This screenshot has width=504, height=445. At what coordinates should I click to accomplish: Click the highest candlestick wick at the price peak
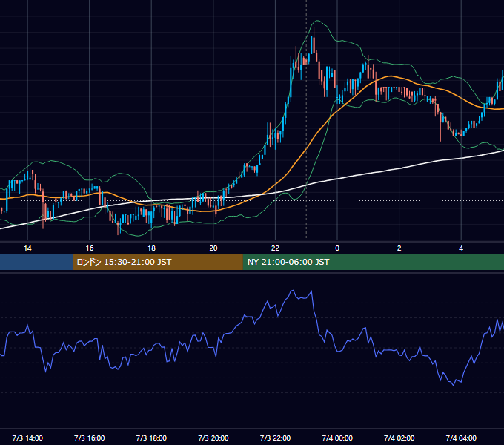pos(314,31)
